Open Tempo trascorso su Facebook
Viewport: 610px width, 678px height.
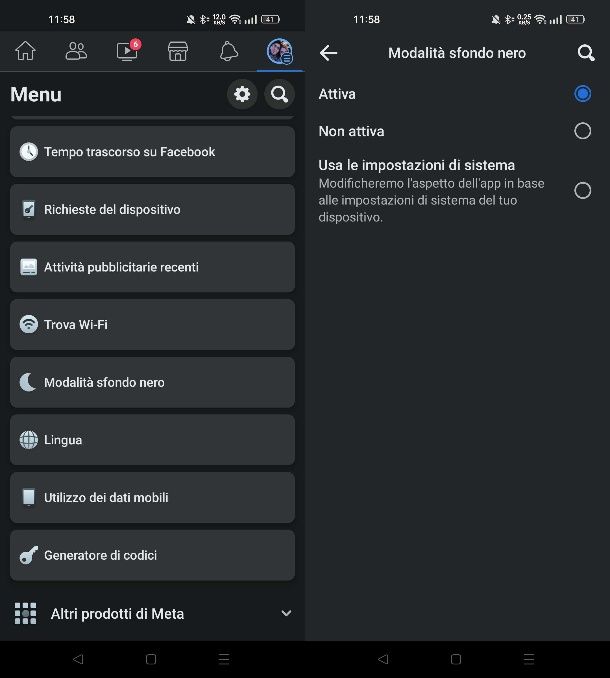tap(152, 152)
